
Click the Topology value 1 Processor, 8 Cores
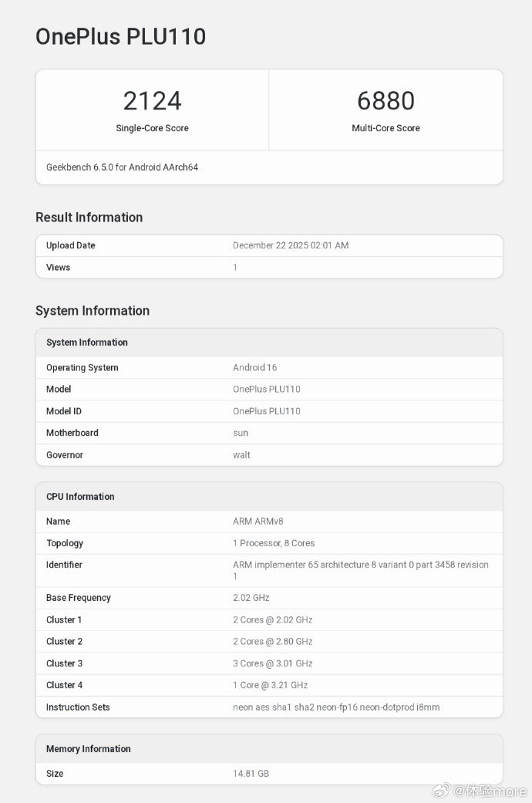click(x=274, y=543)
